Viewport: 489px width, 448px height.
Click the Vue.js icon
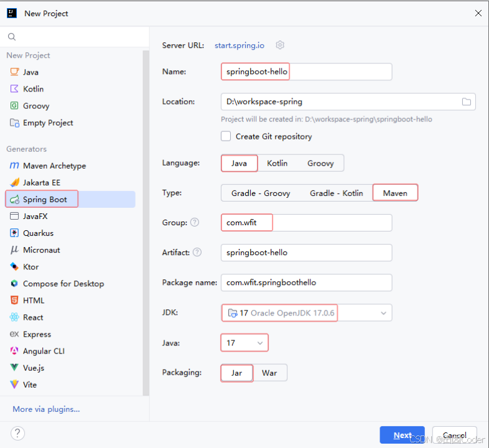[x=14, y=368]
